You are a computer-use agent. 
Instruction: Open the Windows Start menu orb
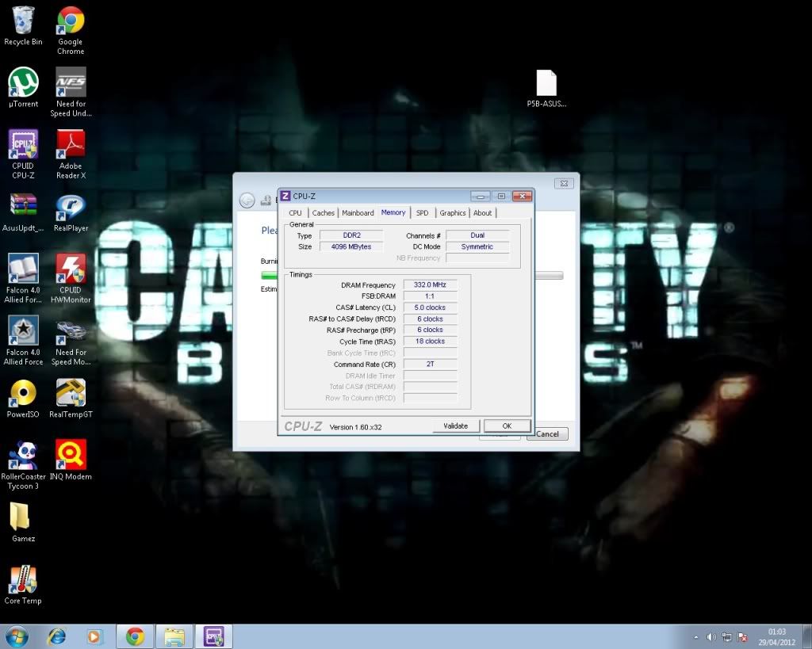tap(17, 636)
